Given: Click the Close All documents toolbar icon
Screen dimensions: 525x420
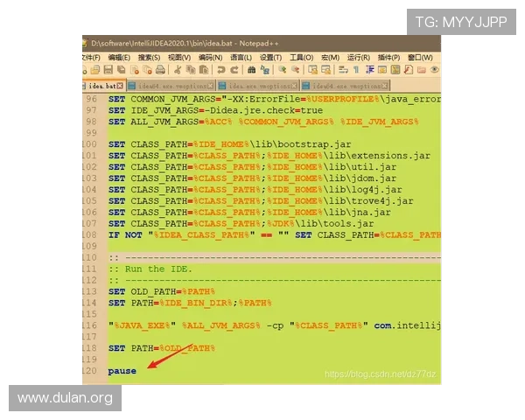Looking at the screenshot, I should click(x=147, y=70).
